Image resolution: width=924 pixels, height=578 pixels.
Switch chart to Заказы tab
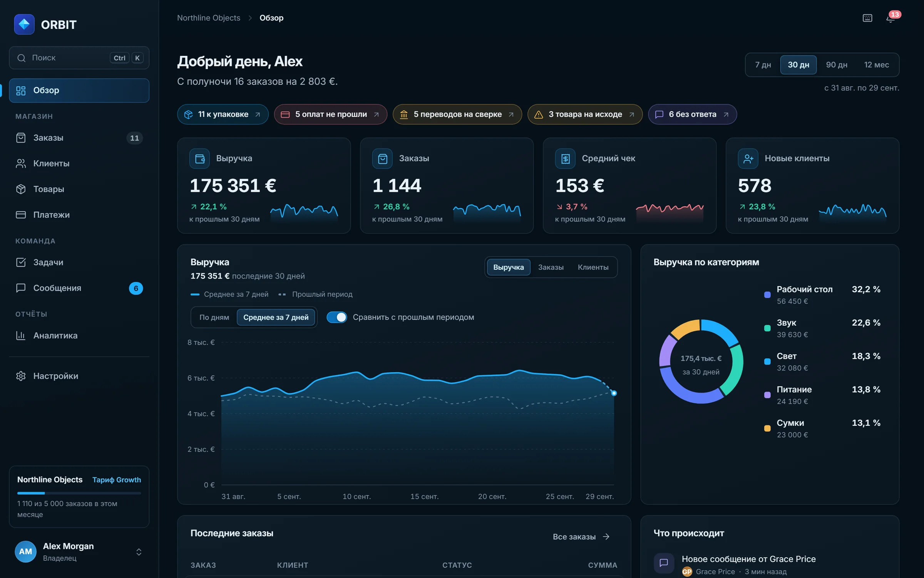[551, 267]
